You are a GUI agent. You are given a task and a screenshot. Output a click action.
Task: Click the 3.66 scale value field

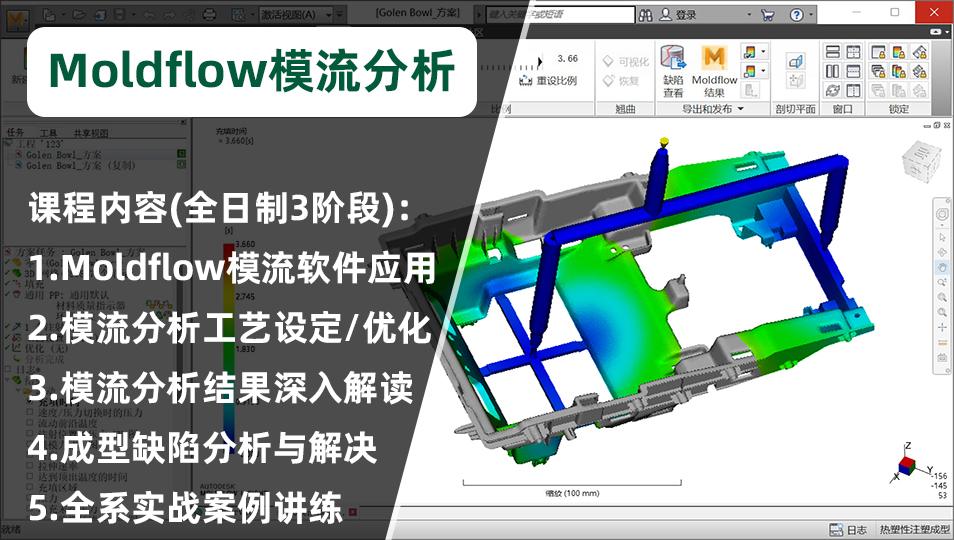567,58
